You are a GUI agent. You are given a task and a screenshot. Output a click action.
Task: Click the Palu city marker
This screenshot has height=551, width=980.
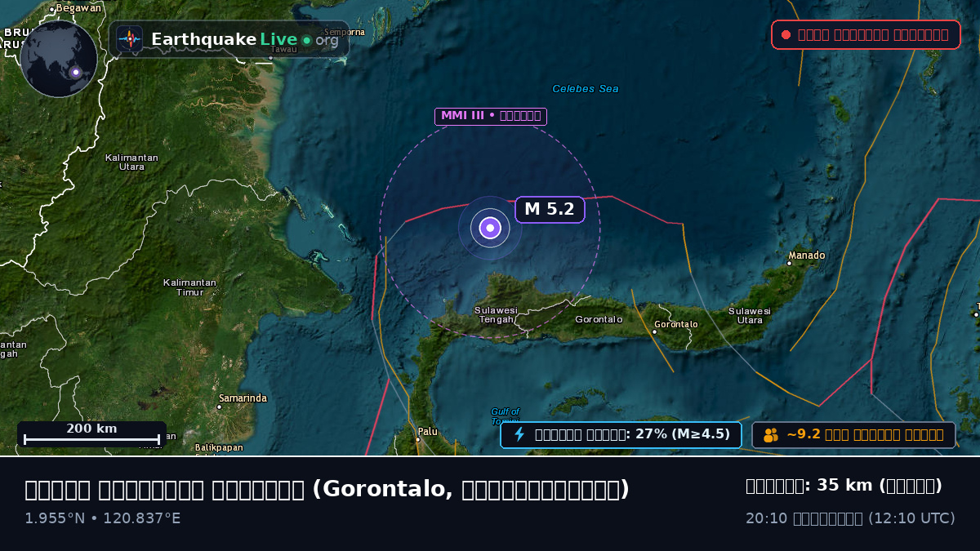pos(417,439)
